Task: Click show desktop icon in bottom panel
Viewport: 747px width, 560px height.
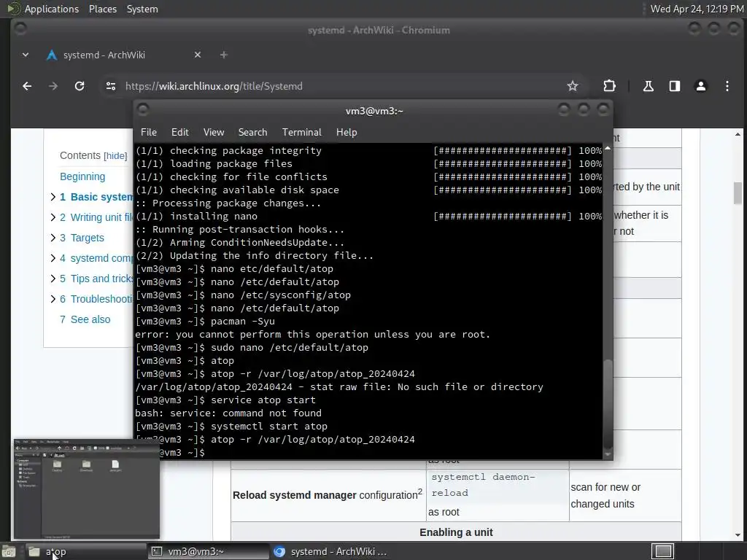Action: tap(9, 551)
